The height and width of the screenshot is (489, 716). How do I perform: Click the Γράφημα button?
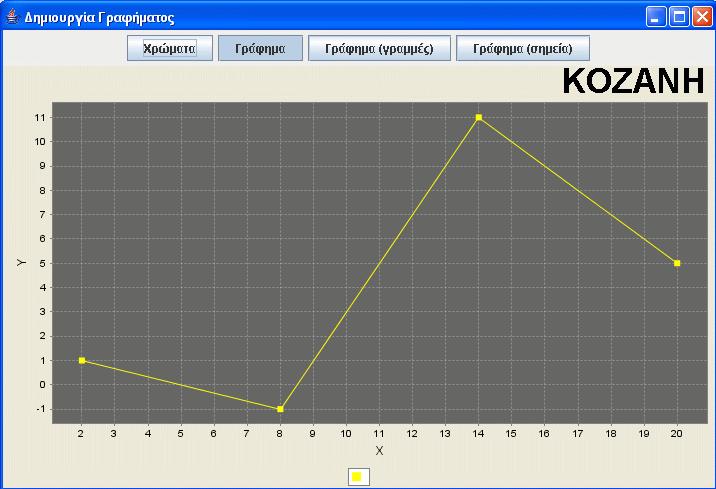coord(260,48)
